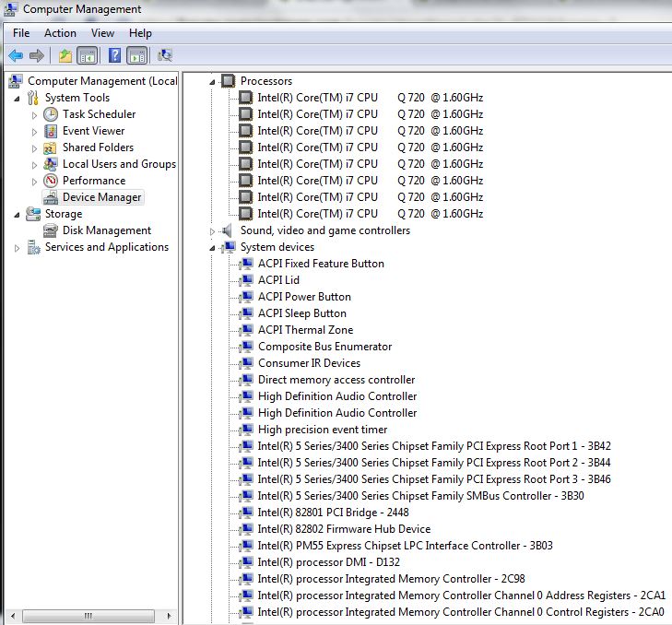This screenshot has height=625, width=672.
Task: Expand Services and Applications node
Action: click(18, 248)
